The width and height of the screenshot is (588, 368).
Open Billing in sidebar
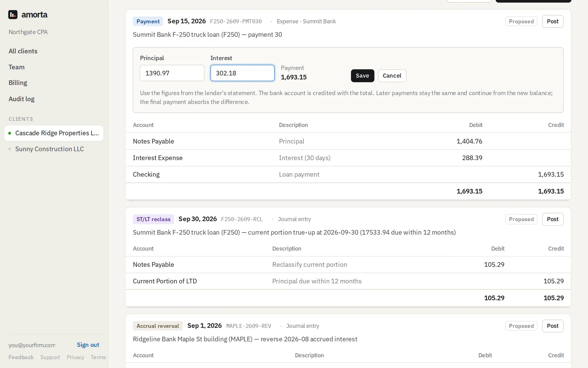click(x=18, y=83)
